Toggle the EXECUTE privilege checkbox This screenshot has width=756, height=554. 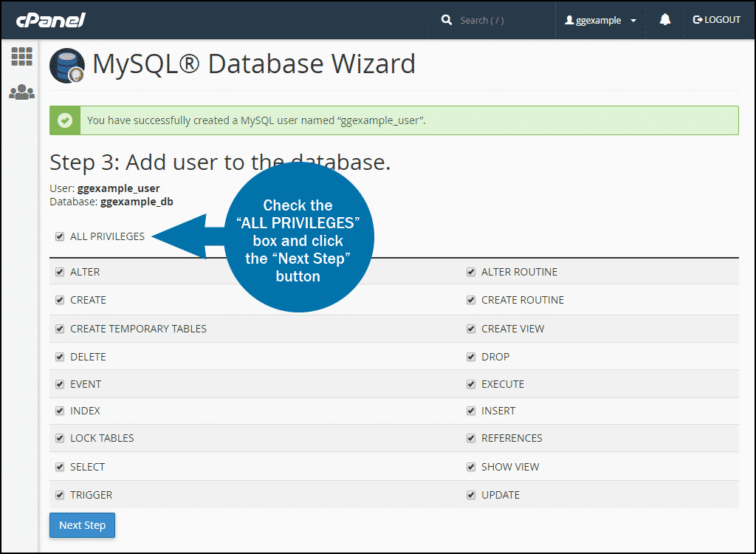471,385
